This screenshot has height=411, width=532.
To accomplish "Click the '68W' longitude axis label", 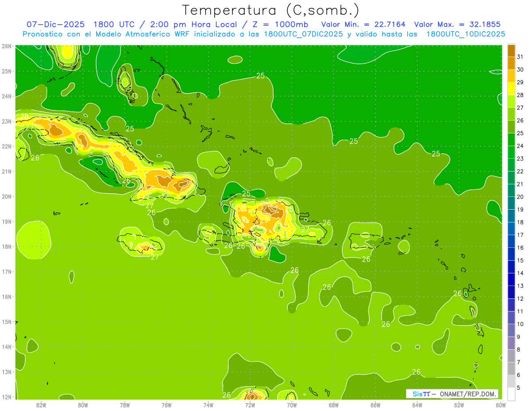I will 333,405.
